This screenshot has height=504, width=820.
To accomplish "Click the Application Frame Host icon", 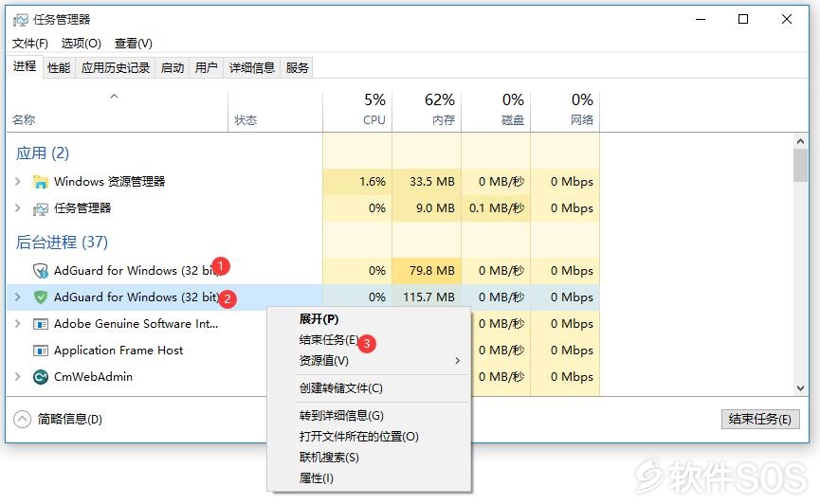I will click(40, 351).
